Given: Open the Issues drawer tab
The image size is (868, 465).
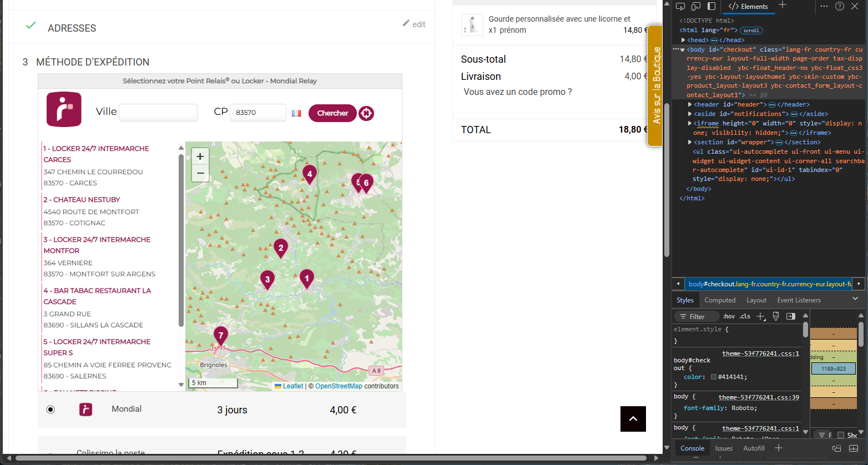Looking at the screenshot, I should 724,448.
